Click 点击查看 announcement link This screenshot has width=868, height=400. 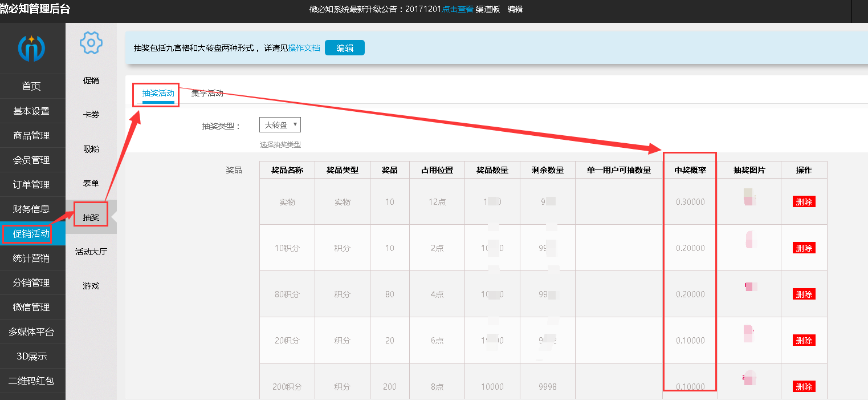click(x=457, y=9)
